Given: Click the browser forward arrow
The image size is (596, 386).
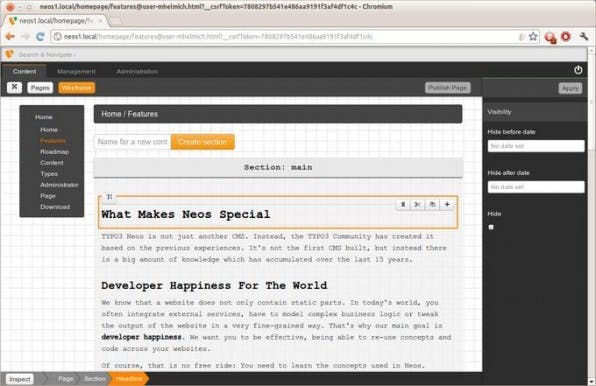Looking at the screenshot, I should tap(25, 36).
